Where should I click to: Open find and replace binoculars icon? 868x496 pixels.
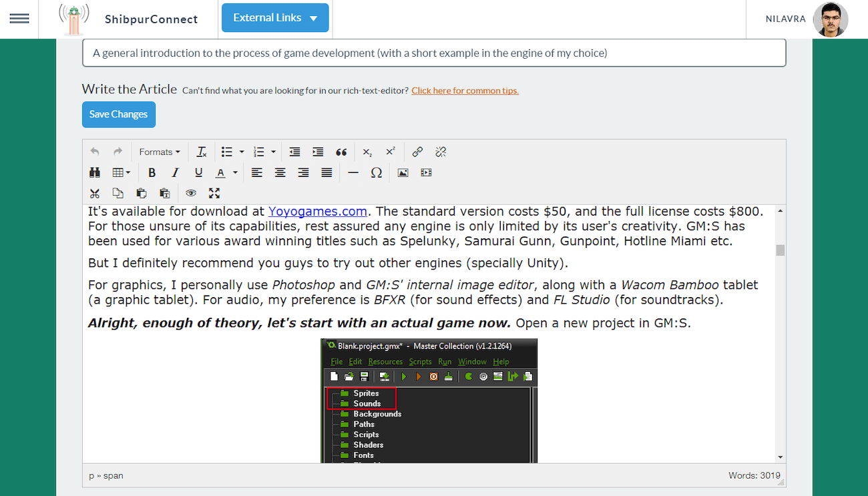point(95,173)
